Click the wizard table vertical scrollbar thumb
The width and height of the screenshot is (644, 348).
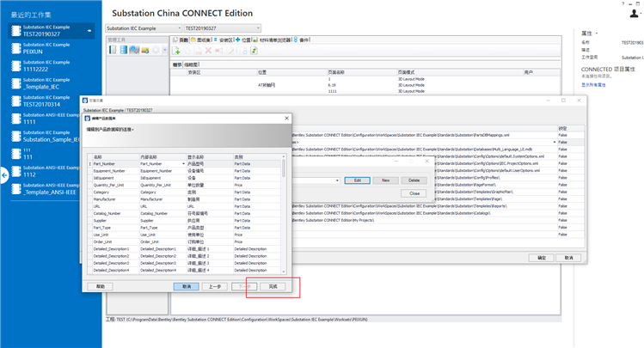[x=284, y=168]
